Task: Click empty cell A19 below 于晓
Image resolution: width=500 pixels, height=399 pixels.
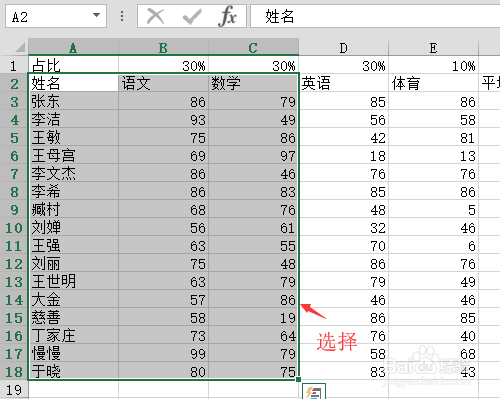Action: (x=73, y=389)
